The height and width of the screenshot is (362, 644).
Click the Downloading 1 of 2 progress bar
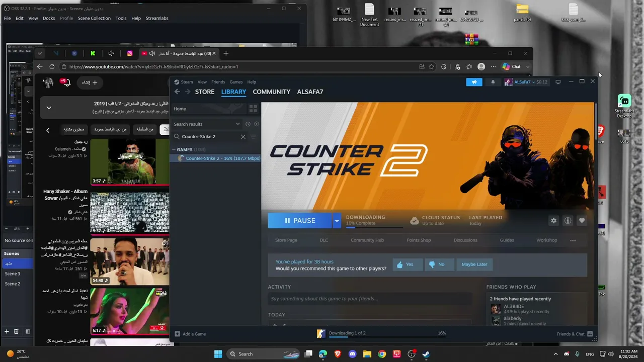click(387, 336)
